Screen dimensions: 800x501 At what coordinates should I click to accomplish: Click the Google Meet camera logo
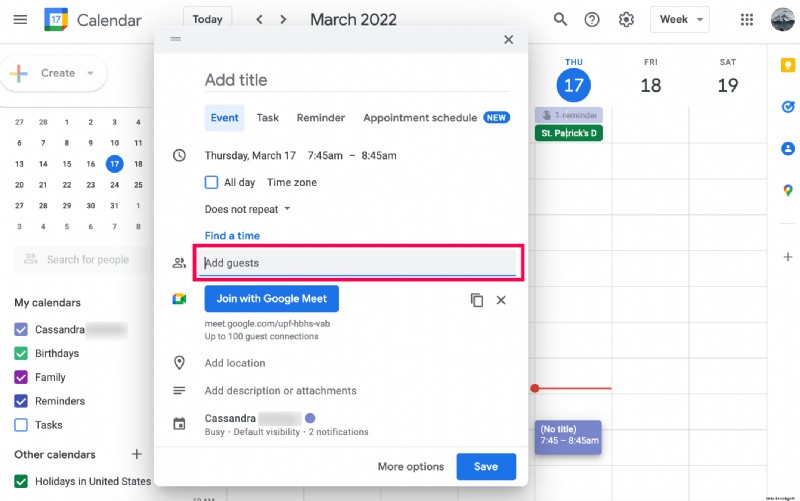(x=179, y=299)
